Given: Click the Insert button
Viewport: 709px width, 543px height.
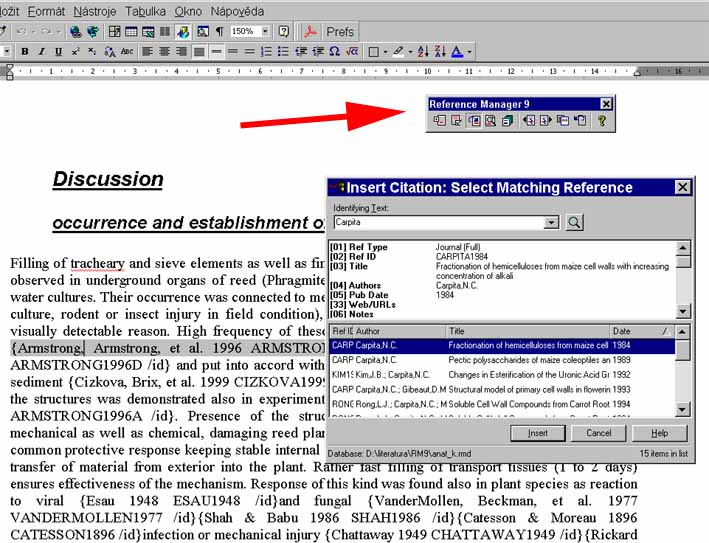Looking at the screenshot, I should (538, 433).
